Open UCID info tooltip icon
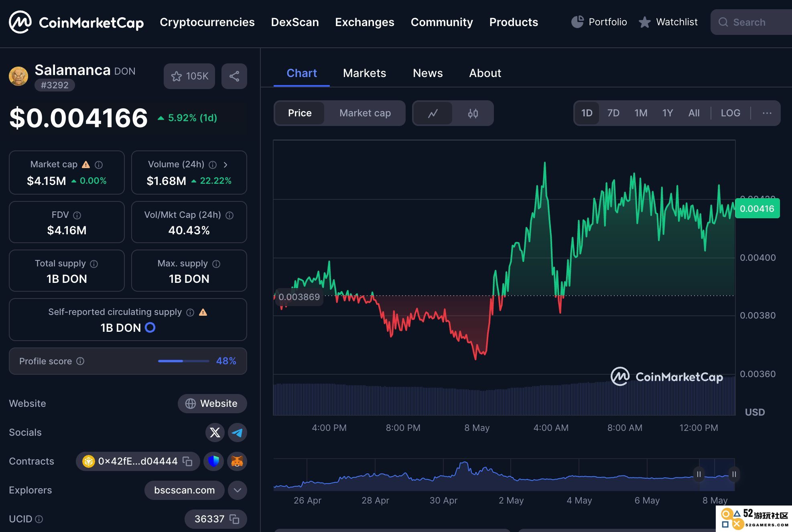Viewport: 792px width, 532px height. [39, 519]
